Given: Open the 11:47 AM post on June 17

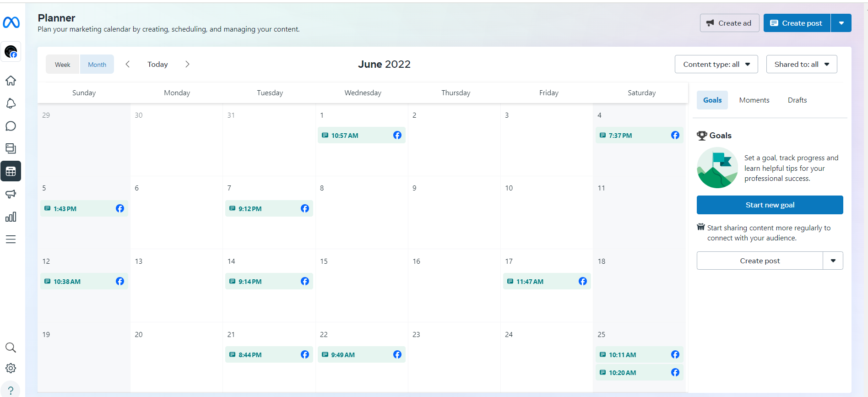Looking at the screenshot, I should (x=547, y=281).
